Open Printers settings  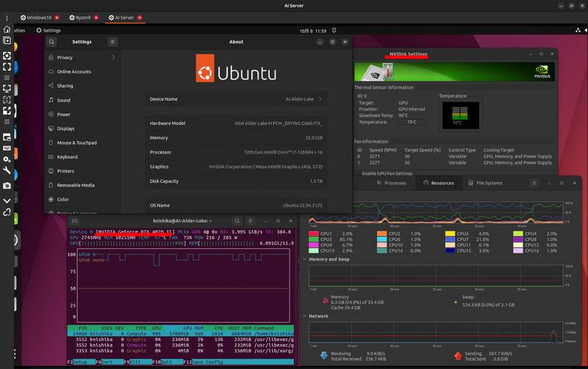(x=82, y=171)
